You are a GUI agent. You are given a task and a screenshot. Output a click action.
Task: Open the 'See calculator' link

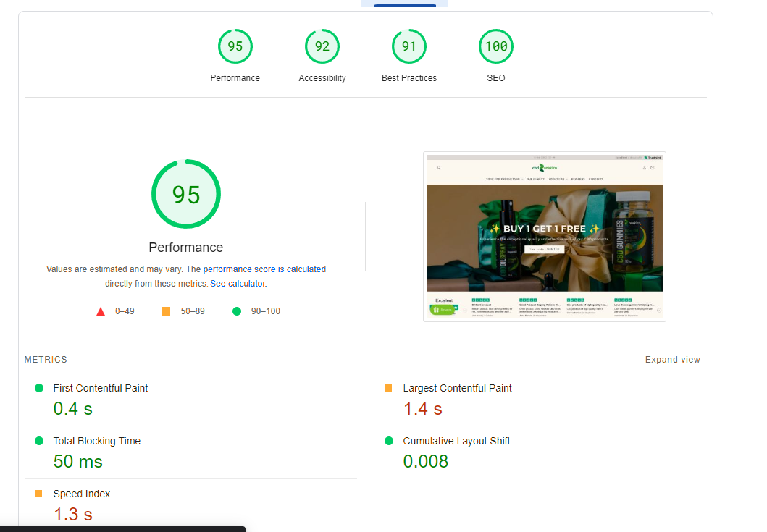click(238, 284)
